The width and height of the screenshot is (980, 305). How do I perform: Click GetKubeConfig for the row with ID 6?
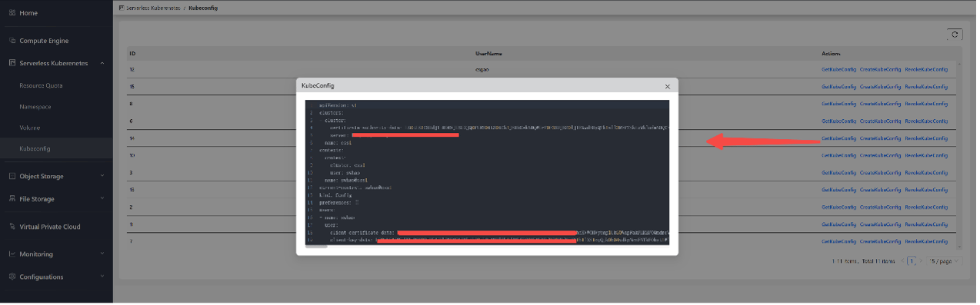tap(838, 121)
